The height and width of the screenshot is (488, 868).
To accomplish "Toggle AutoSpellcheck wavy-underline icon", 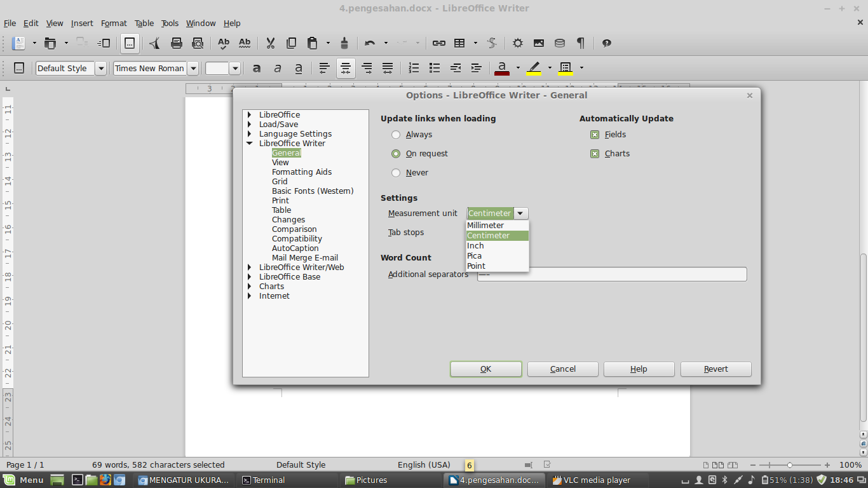I will coord(245,43).
